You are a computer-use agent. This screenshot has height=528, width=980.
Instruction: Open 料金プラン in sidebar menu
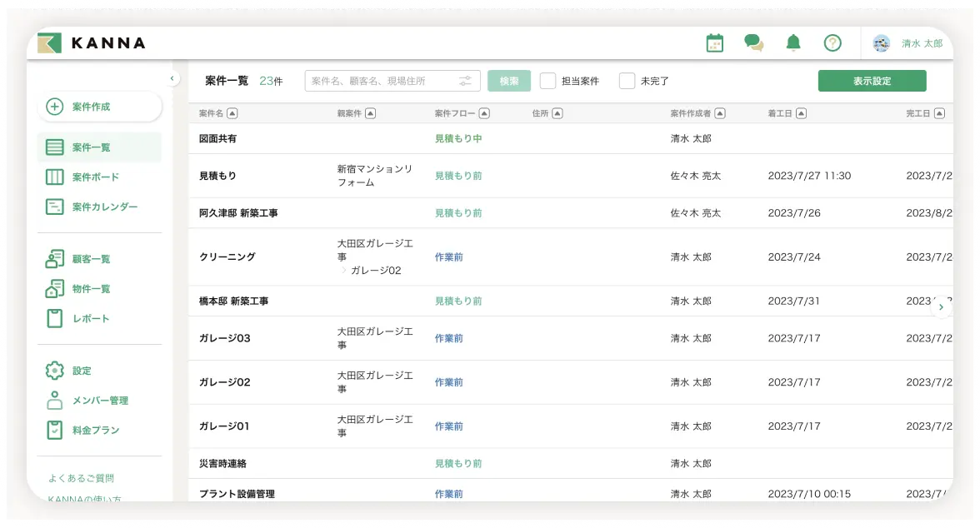pos(100,430)
